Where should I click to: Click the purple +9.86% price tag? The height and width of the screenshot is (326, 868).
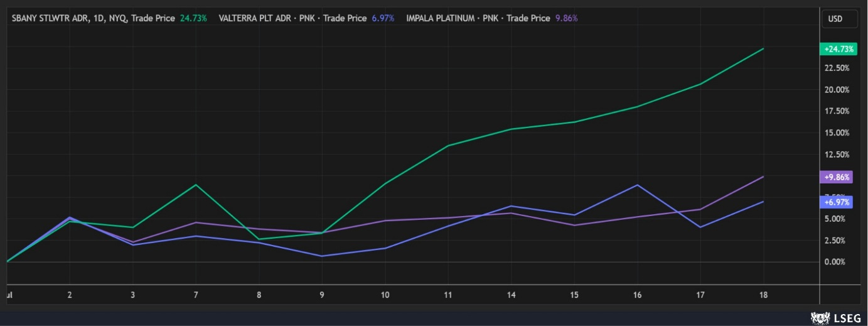click(837, 177)
